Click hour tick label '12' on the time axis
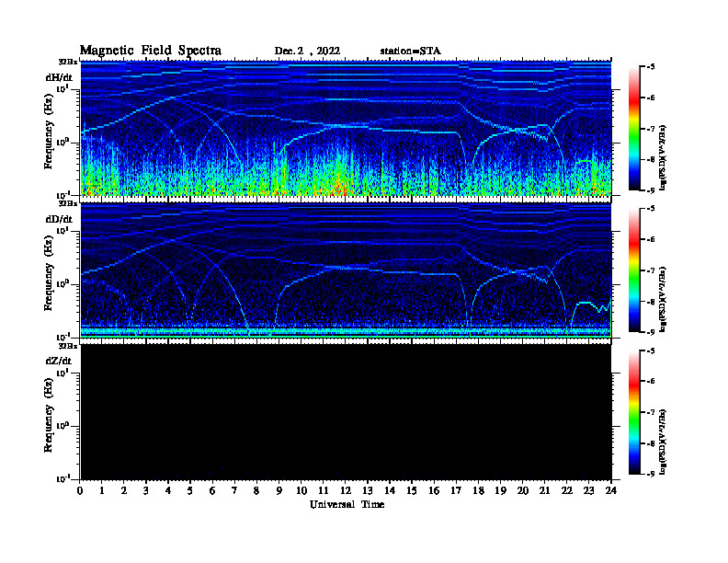Screen dimensions: 728x563 pos(346,491)
